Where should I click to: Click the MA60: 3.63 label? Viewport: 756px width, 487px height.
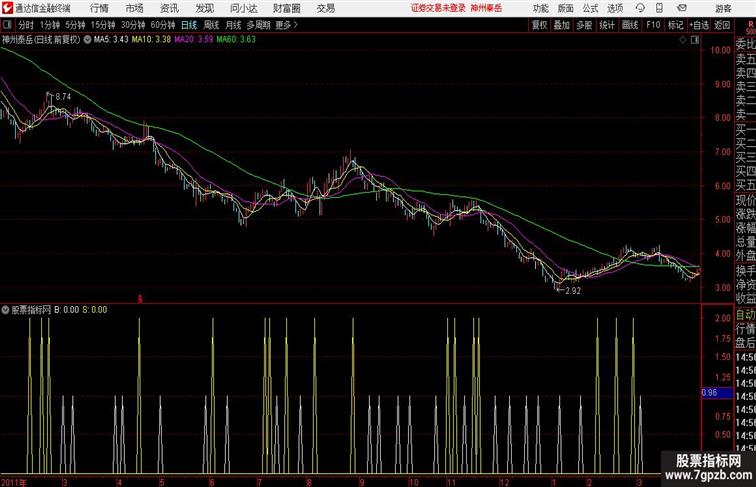[236, 40]
